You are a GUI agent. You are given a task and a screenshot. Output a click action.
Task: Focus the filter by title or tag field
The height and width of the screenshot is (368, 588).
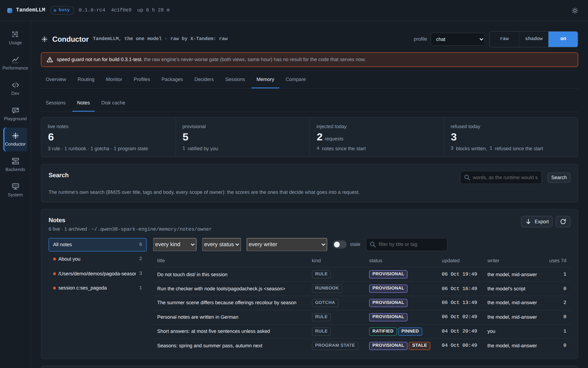pyautogui.click(x=406, y=245)
